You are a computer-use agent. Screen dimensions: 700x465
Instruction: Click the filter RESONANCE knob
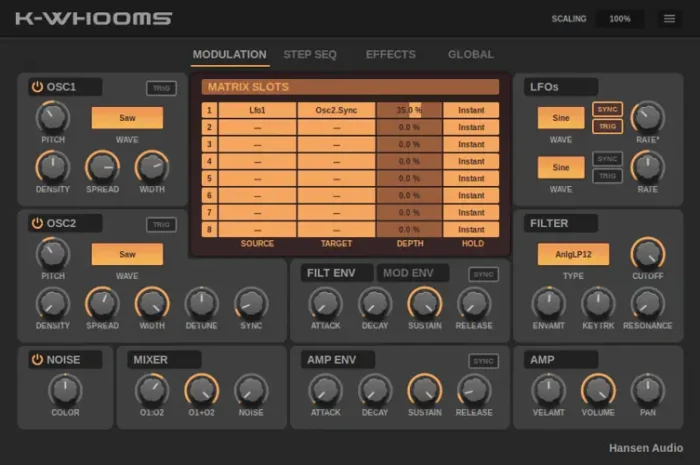coord(648,303)
